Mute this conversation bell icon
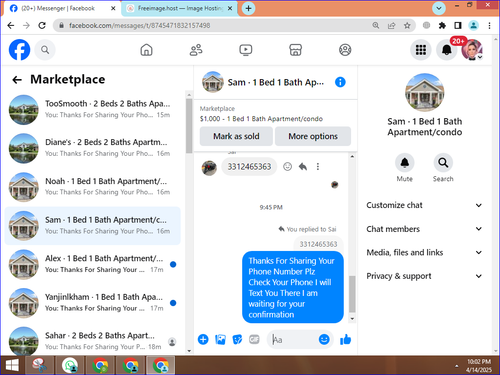This screenshot has height=375, width=500. [404, 163]
